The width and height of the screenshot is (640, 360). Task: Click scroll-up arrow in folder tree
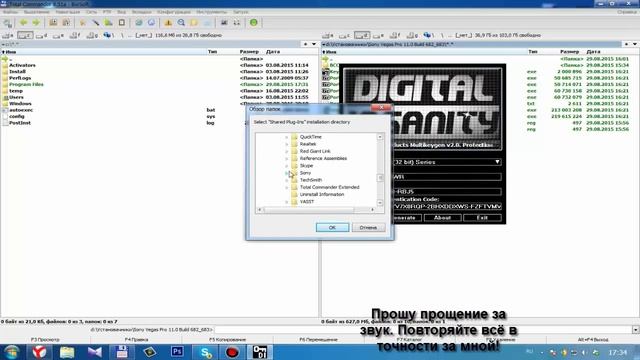pyautogui.click(x=380, y=137)
